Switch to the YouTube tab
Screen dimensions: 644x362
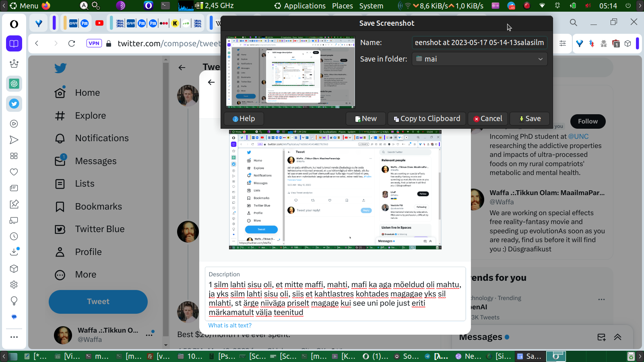[x=99, y=23]
